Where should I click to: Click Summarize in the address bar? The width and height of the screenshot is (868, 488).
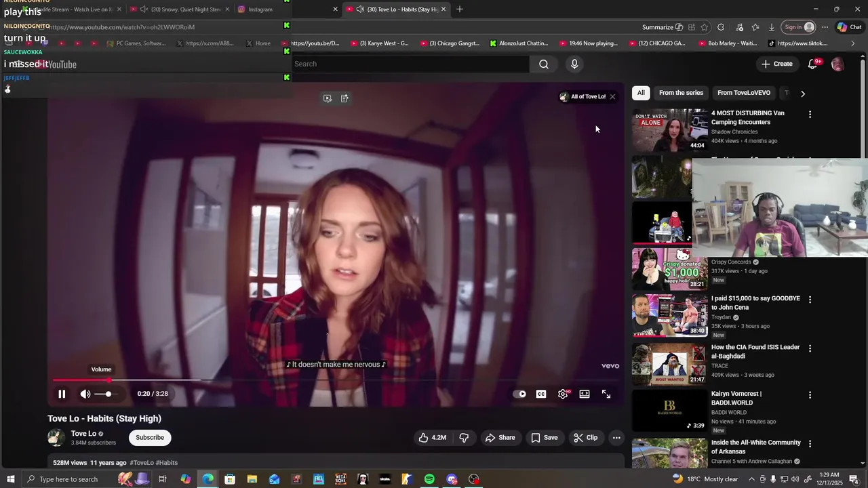663,27
